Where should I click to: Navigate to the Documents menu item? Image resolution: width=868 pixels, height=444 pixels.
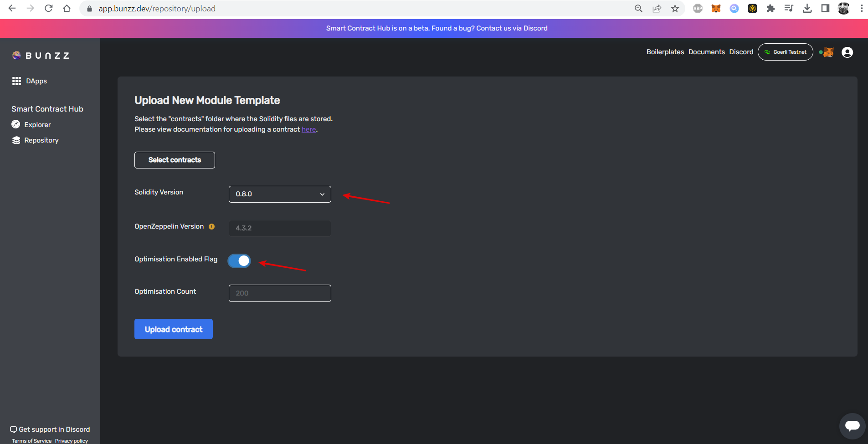706,52
